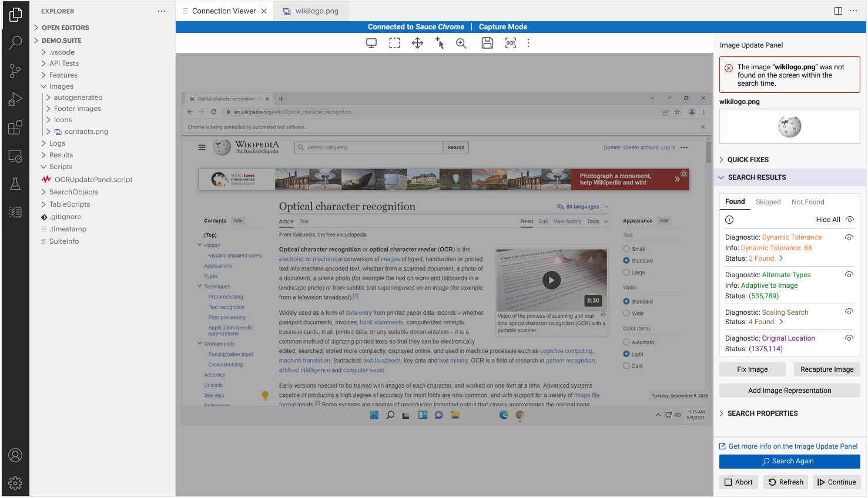Screen dimensions: 868x498
Task: Click the save disk icon in viewer toolbar
Action: [x=487, y=43]
